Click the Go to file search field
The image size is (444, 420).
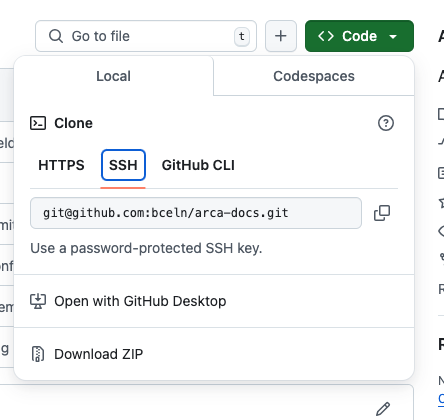click(x=146, y=36)
